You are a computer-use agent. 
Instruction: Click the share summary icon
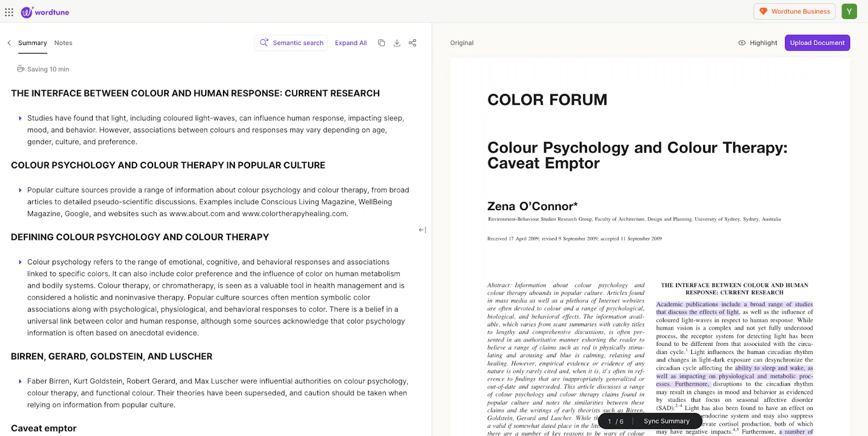412,43
